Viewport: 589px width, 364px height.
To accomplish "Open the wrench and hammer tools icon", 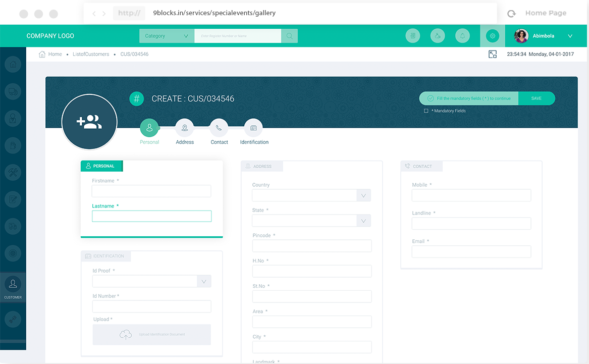I will [x=13, y=173].
